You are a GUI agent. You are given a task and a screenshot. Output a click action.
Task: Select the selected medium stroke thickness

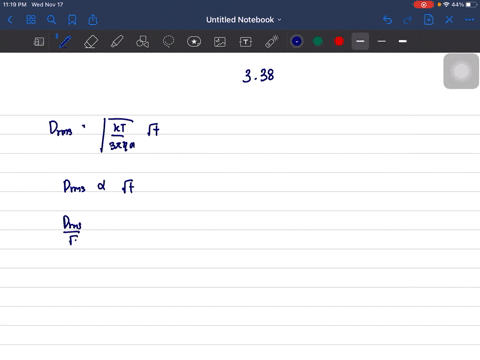click(x=360, y=41)
